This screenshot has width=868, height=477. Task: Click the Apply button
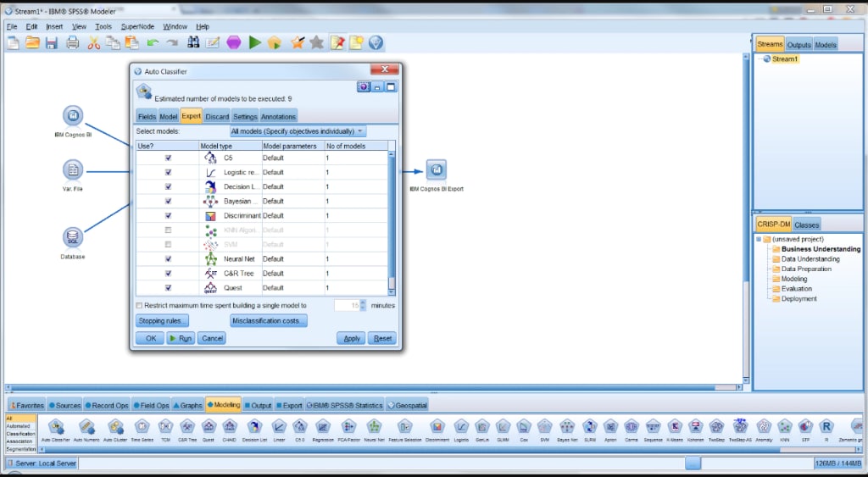pyautogui.click(x=352, y=338)
